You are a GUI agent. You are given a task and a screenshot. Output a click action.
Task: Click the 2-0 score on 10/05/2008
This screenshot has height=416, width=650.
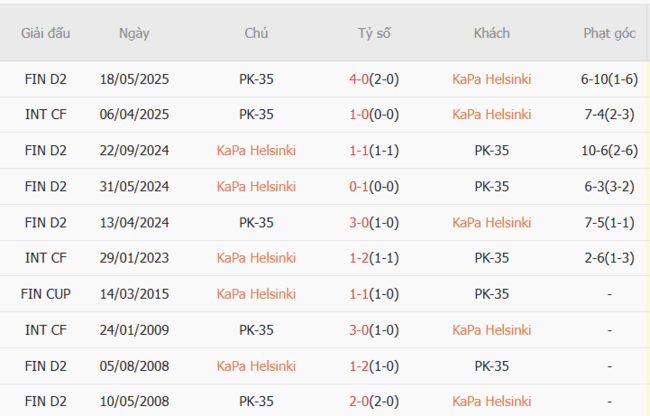(x=359, y=402)
